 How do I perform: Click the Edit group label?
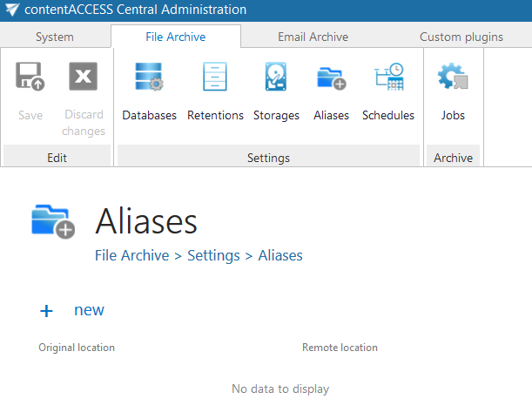point(57,158)
